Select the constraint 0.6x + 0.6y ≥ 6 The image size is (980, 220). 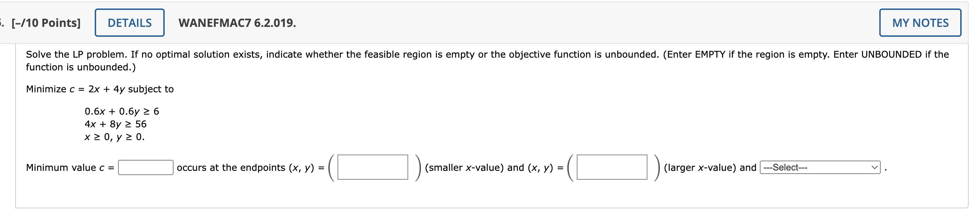(122, 111)
